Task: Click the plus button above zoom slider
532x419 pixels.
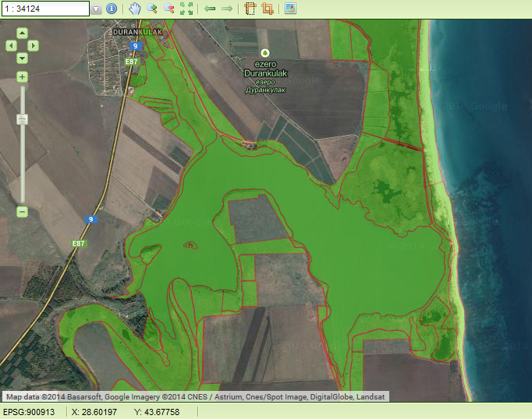Action: (22, 76)
